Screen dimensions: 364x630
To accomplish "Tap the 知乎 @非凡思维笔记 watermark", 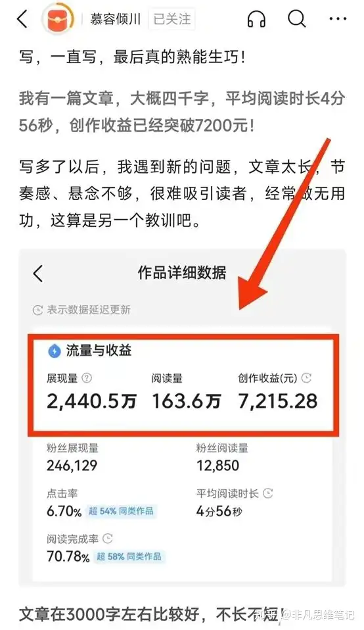I will (x=305, y=615).
